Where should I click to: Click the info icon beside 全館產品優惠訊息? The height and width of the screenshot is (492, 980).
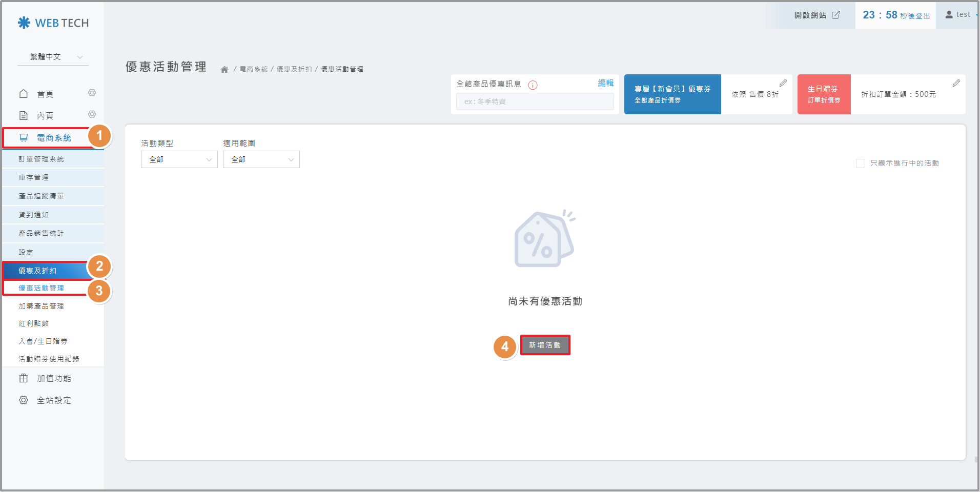pyautogui.click(x=533, y=85)
